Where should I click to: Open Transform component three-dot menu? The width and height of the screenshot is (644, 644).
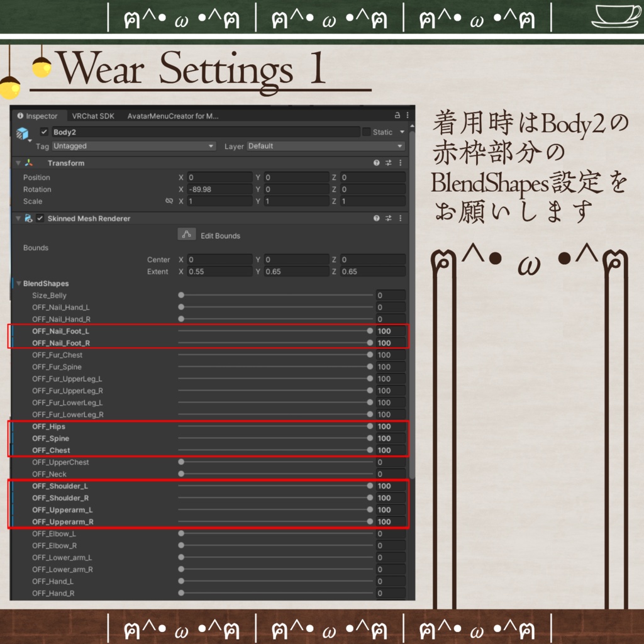[401, 163]
